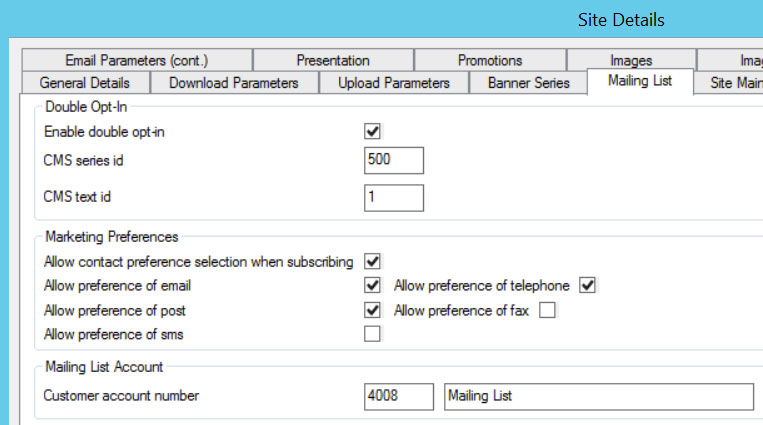Focus the CMS text id field
This screenshot has width=763, height=425.
point(394,198)
